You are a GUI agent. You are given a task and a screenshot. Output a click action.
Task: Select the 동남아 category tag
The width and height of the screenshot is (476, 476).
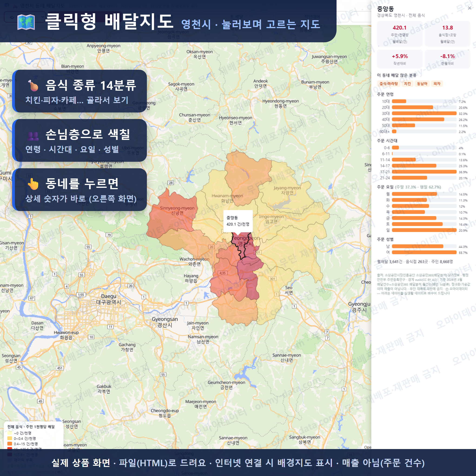pos(422,84)
